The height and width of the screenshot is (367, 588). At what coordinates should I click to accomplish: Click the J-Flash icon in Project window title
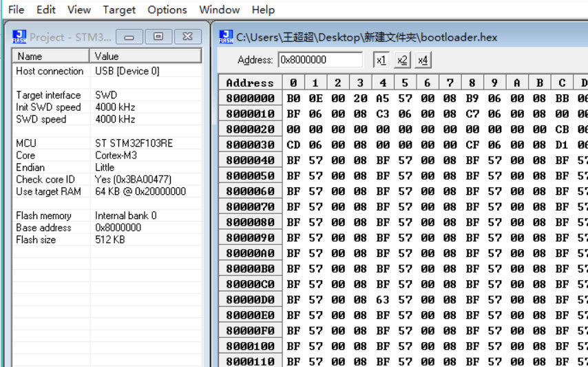click(19, 36)
